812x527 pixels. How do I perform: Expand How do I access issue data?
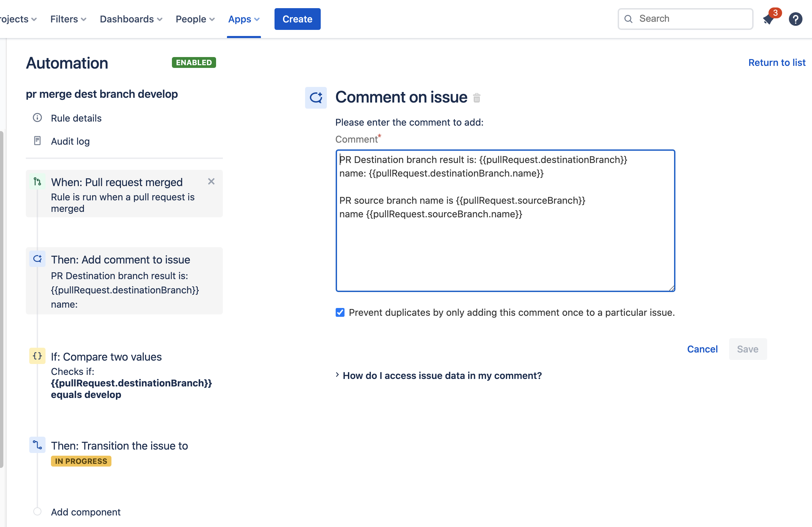(441, 375)
